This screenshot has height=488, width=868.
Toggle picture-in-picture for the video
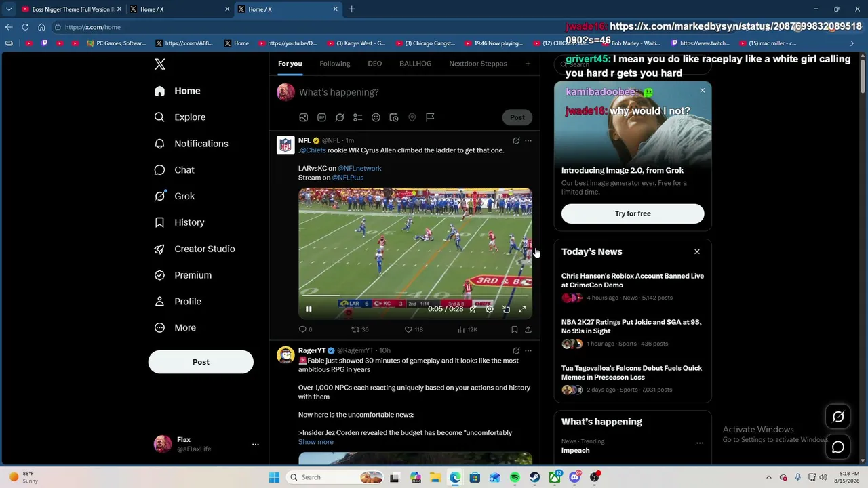pyautogui.click(x=506, y=309)
